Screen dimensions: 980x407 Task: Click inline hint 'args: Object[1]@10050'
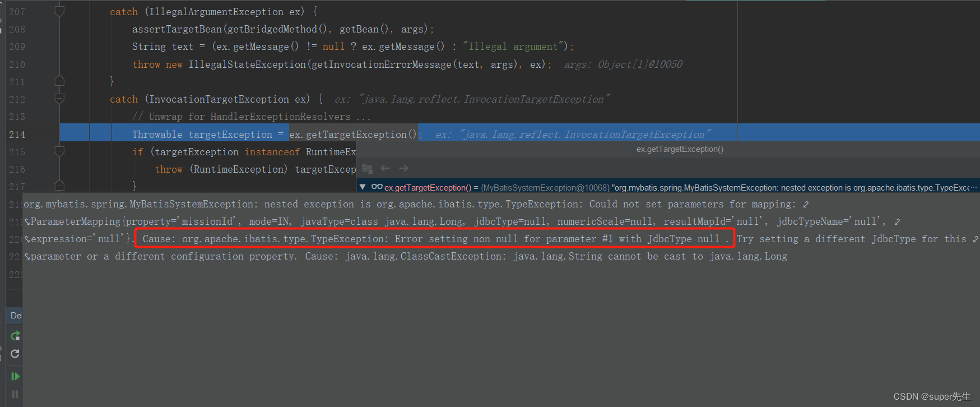(623, 64)
